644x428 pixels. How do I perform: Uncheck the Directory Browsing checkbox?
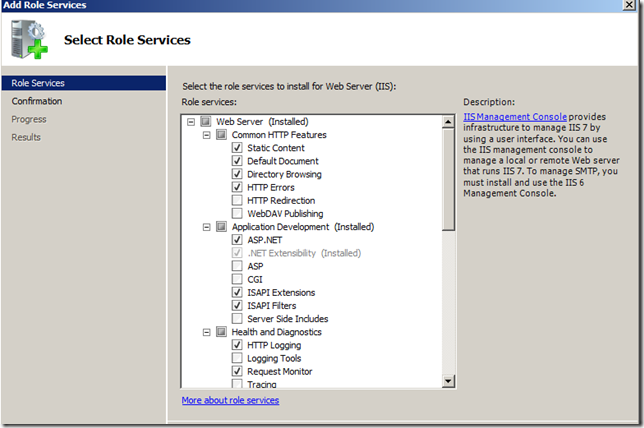point(237,174)
